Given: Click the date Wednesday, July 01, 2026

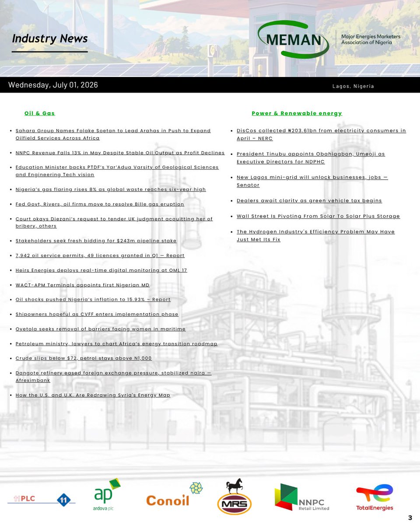Looking at the screenshot, I should (53, 85).
